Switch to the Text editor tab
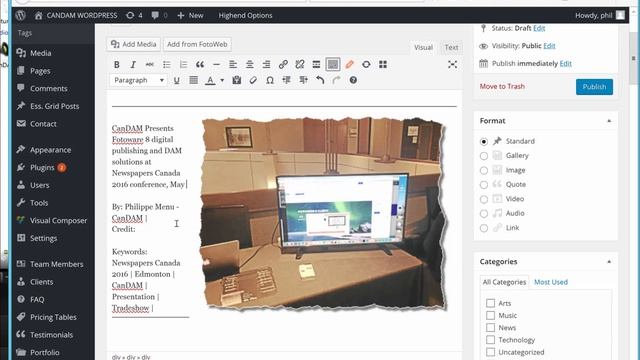 pos(451,47)
